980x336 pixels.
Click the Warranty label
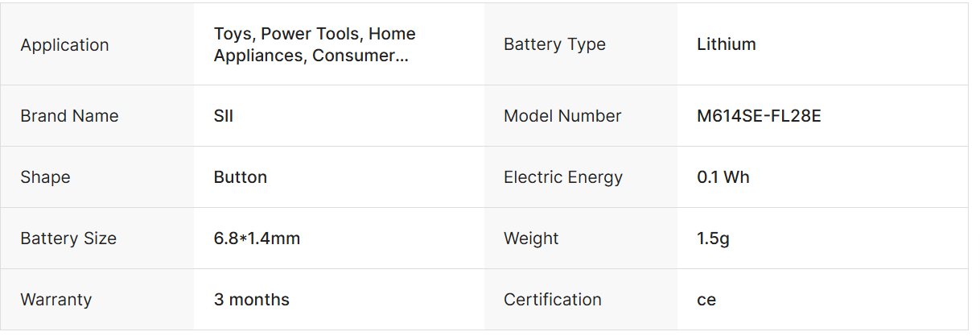coord(56,300)
